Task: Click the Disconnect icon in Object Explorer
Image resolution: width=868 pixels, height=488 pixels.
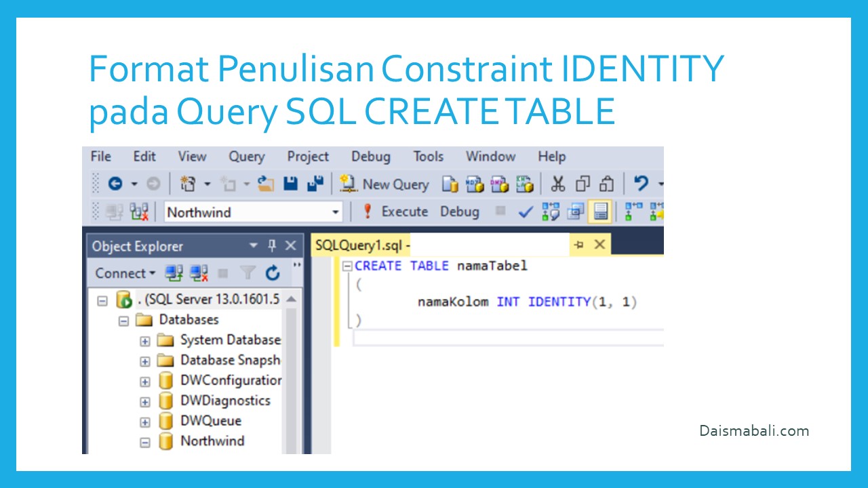Action: click(199, 273)
